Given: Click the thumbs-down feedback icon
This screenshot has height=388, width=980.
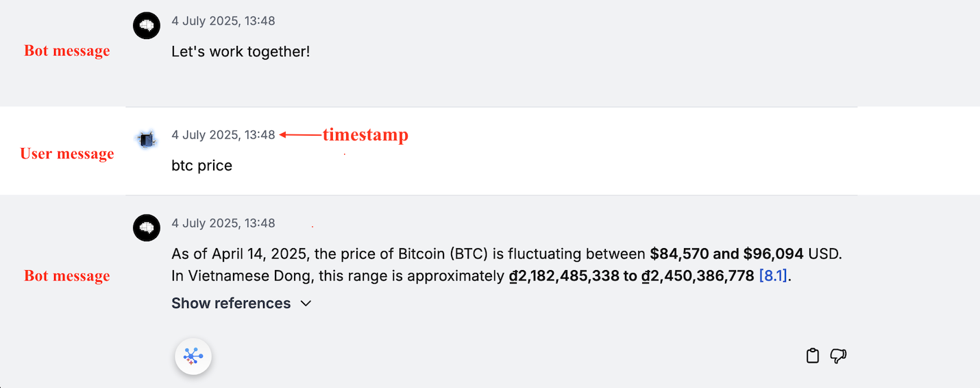Looking at the screenshot, I should [838, 356].
